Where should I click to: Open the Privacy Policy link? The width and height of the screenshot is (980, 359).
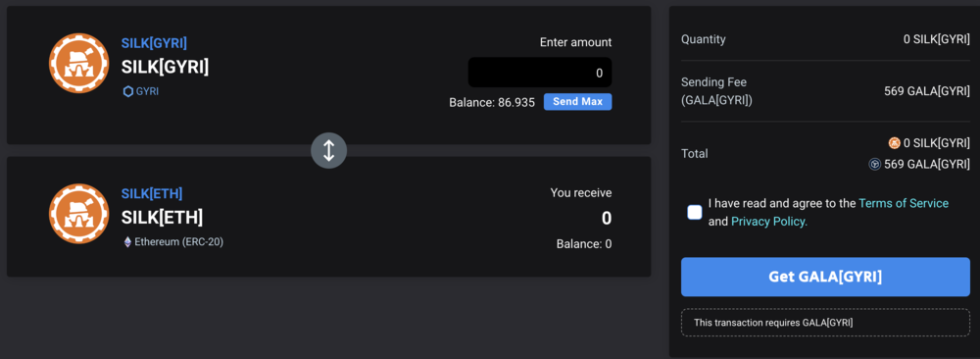[x=768, y=222]
